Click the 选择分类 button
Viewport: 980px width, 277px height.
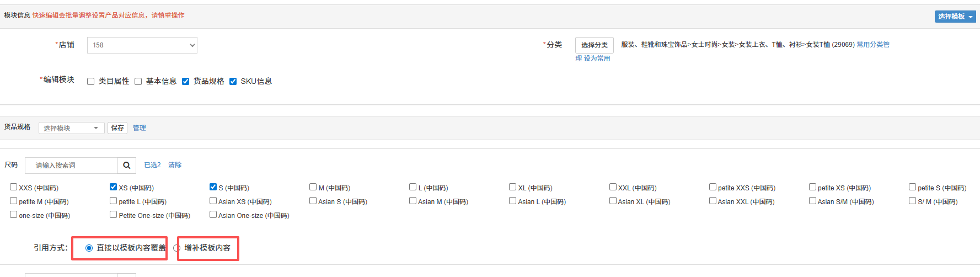pos(594,45)
